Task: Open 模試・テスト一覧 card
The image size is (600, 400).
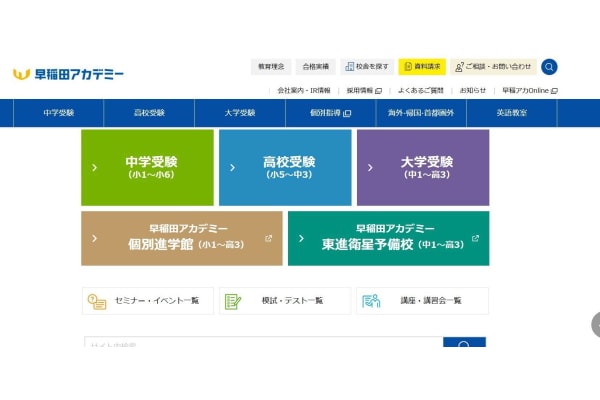Action: pyautogui.click(x=285, y=301)
